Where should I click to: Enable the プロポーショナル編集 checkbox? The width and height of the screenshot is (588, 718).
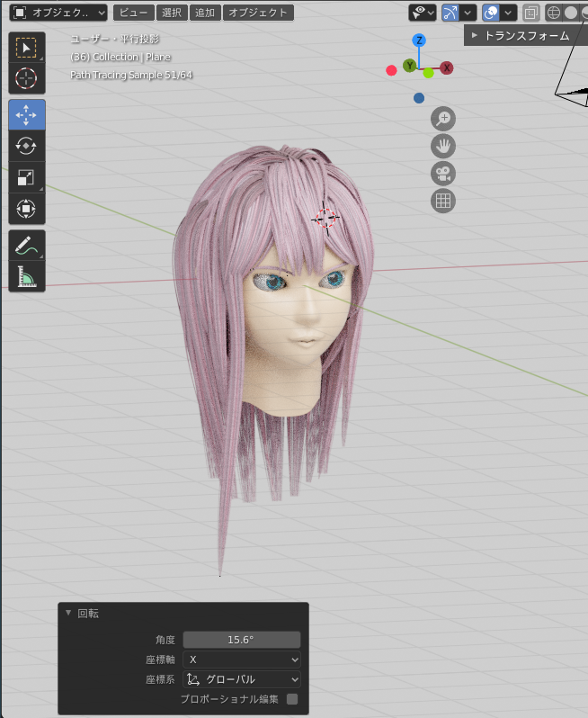(292, 699)
